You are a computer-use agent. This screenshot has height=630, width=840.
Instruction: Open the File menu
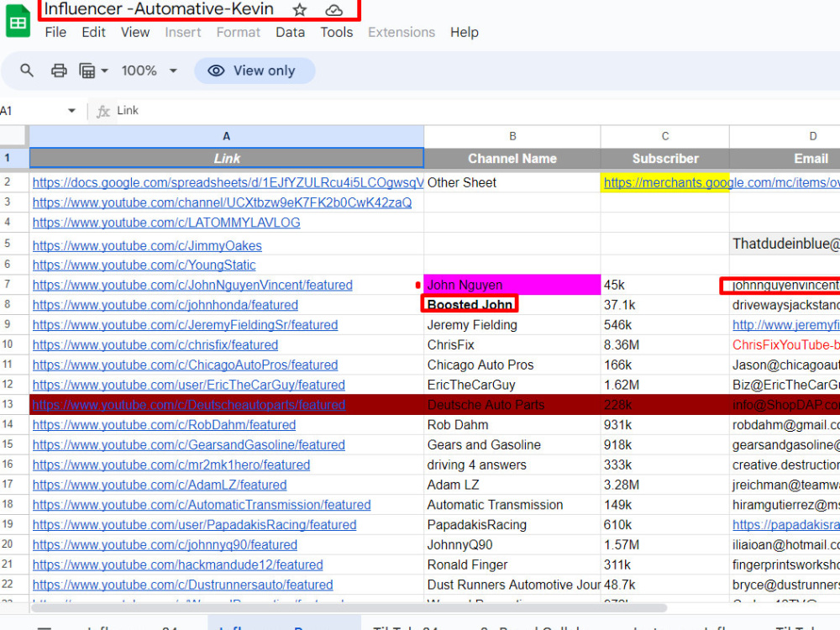click(55, 32)
